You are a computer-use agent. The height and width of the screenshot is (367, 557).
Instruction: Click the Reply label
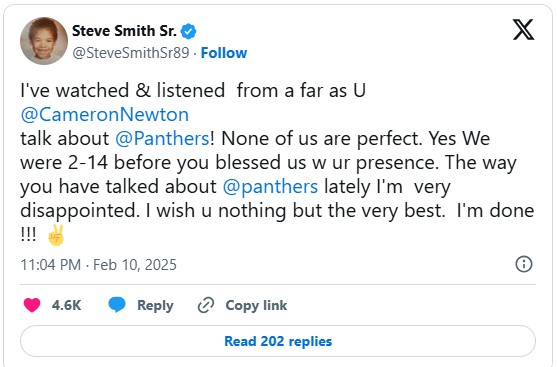[155, 306]
